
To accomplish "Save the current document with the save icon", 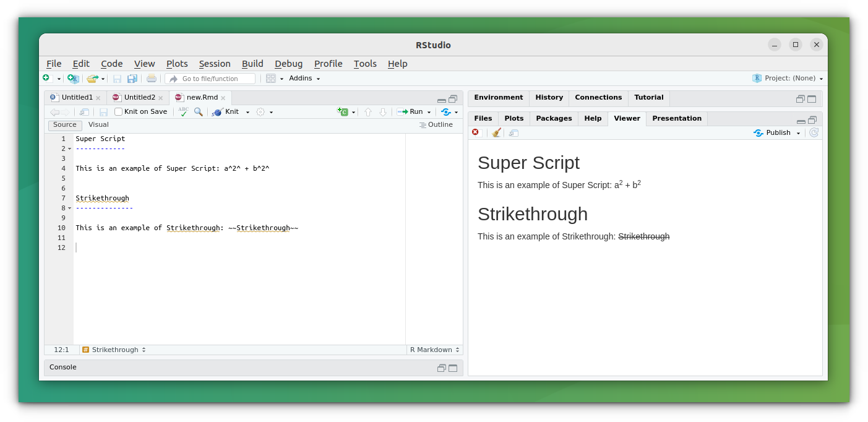I will (103, 111).
